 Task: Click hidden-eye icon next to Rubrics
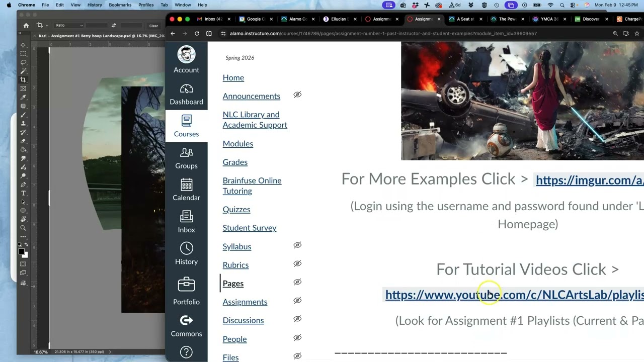(297, 263)
